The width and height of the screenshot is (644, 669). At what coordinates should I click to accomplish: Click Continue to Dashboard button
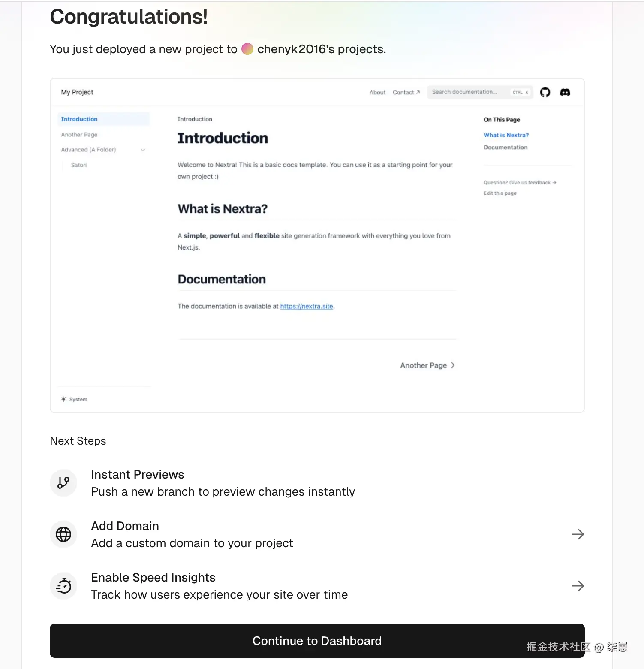point(317,641)
